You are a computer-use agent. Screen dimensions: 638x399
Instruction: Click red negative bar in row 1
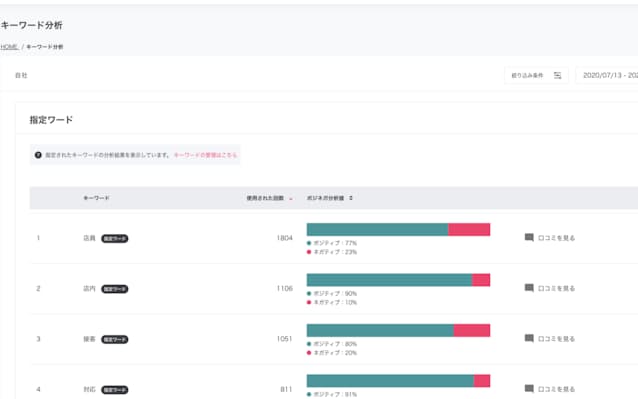click(469, 229)
